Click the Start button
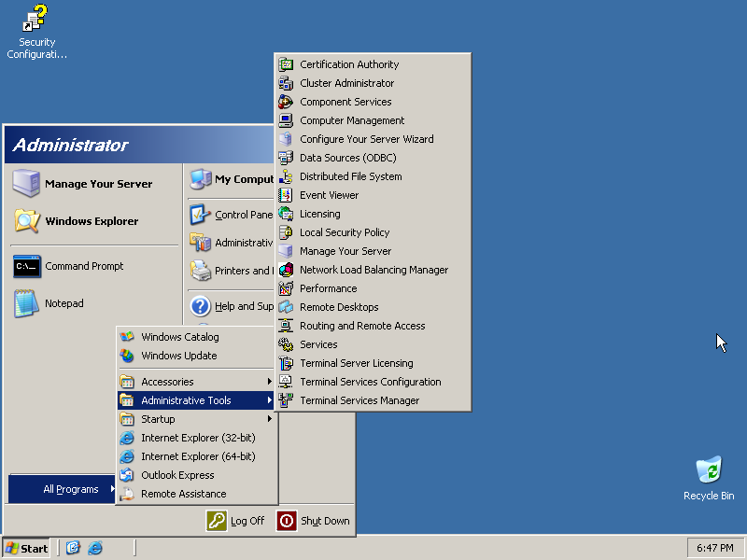Image resolution: width=747 pixels, height=560 pixels. click(x=26, y=548)
